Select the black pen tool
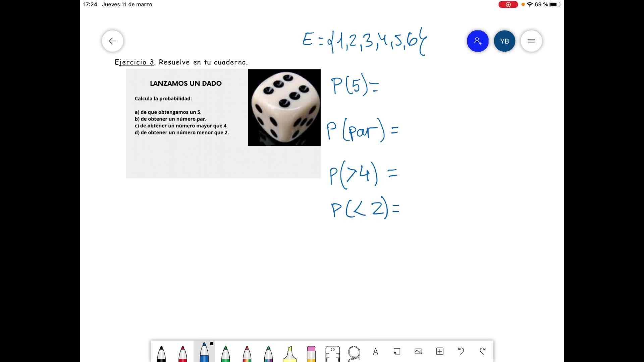The height and width of the screenshot is (362, 644). 161,353
